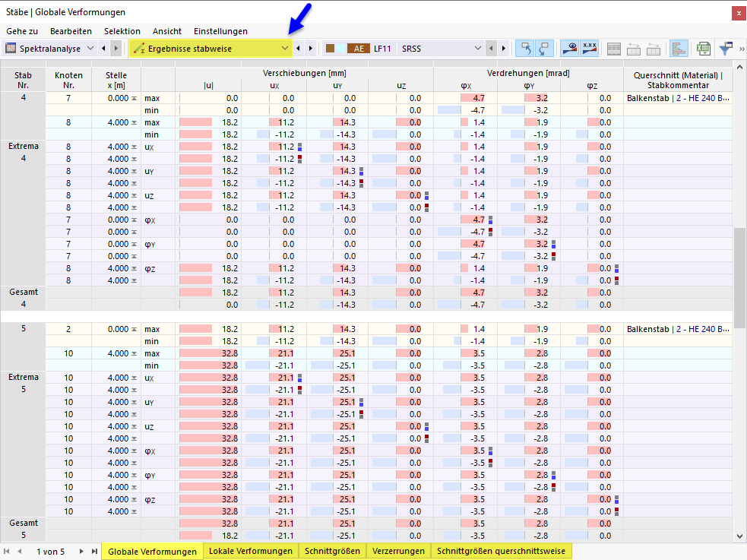747x560 pixels.
Task: Click the Spektralanalyse table icon
Action: click(11, 49)
